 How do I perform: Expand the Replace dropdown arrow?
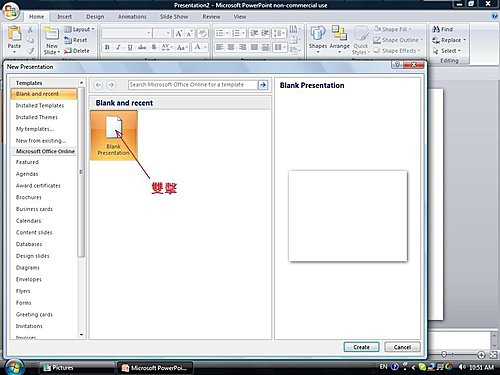coord(464,40)
